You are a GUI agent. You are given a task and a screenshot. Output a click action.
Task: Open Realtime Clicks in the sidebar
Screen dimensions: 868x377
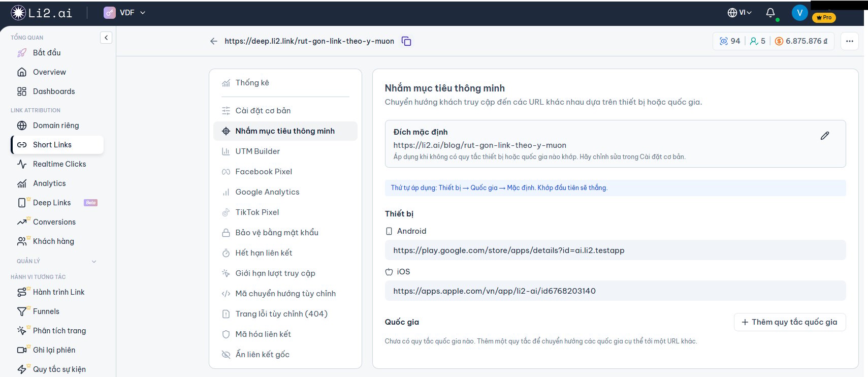[57, 164]
